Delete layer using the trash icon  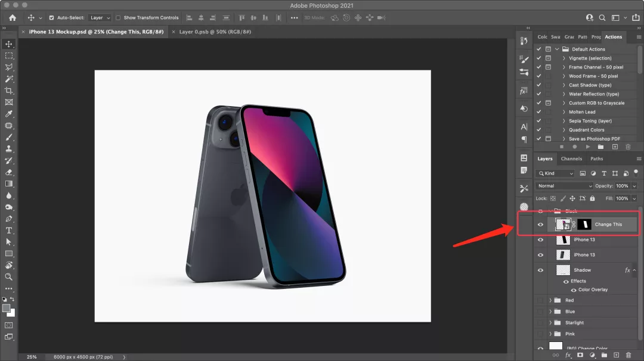point(628,355)
